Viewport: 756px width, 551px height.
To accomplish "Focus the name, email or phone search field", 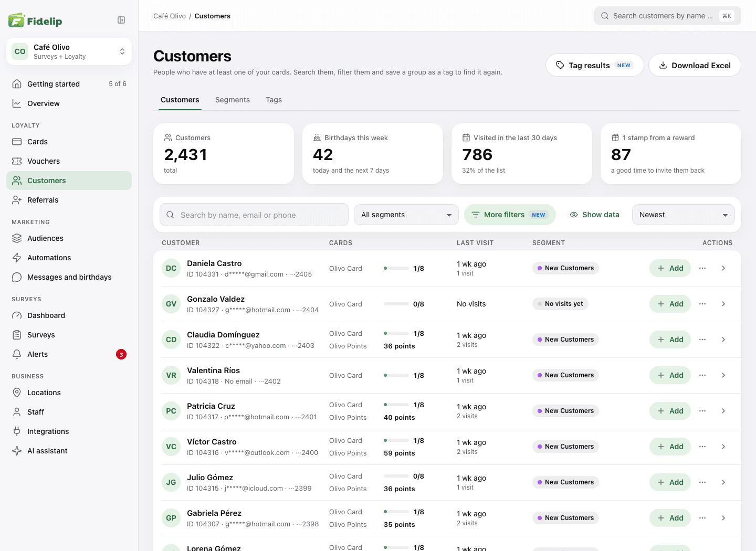I will 254,215.
